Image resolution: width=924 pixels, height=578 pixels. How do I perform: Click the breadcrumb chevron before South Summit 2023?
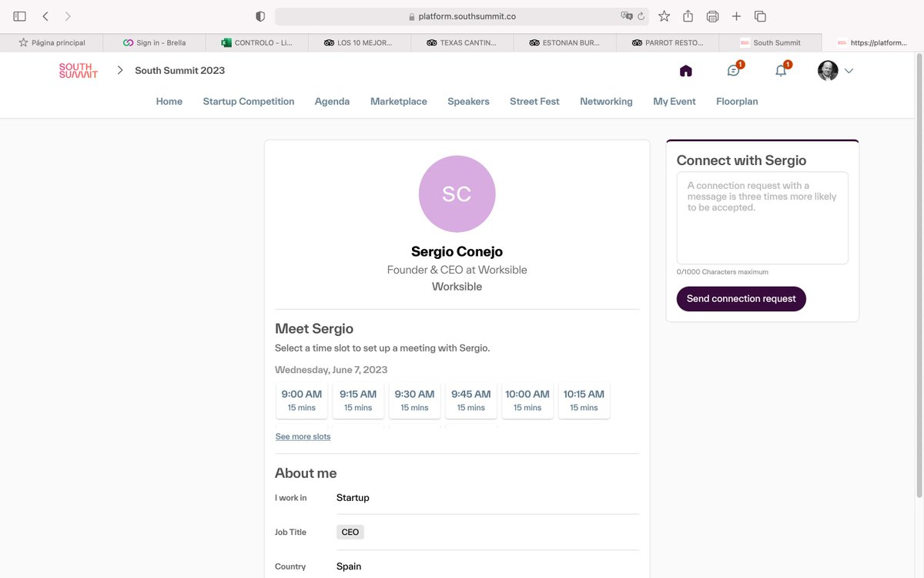pos(120,70)
